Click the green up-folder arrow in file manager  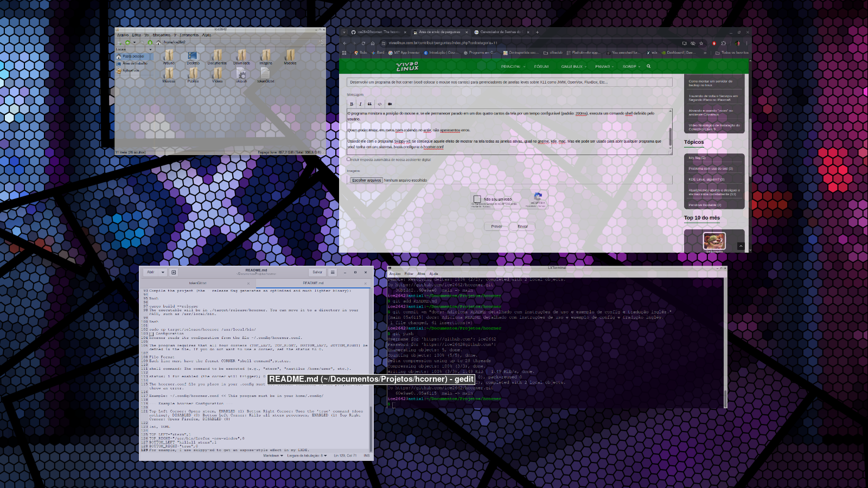150,42
